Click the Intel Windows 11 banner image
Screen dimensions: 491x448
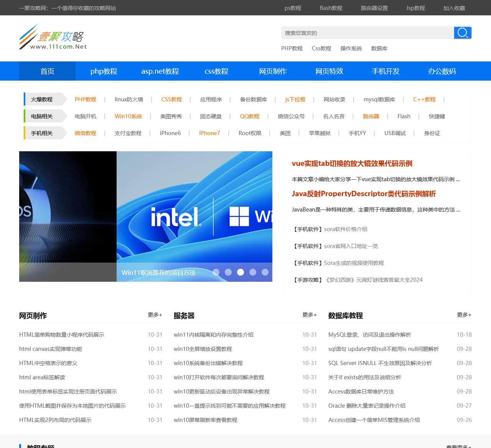194,207
